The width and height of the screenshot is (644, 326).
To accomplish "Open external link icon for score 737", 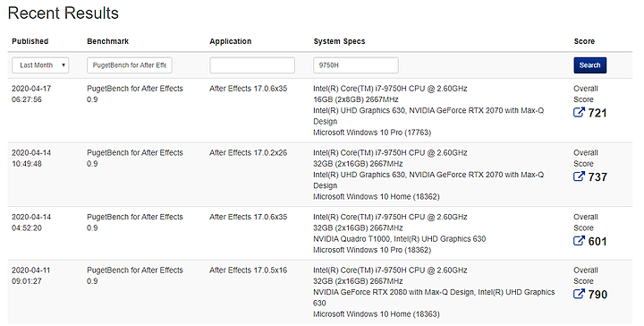I will coord(579,176).
